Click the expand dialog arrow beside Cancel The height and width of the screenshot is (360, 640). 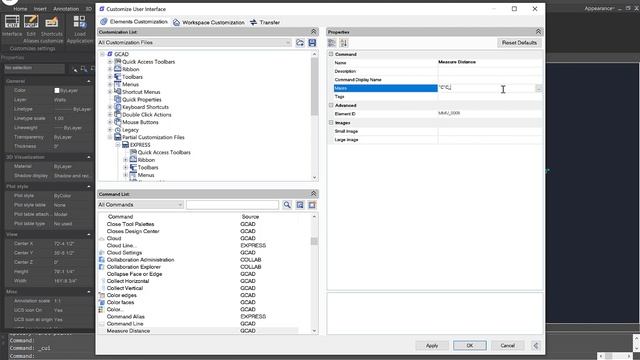pos(536,346)
